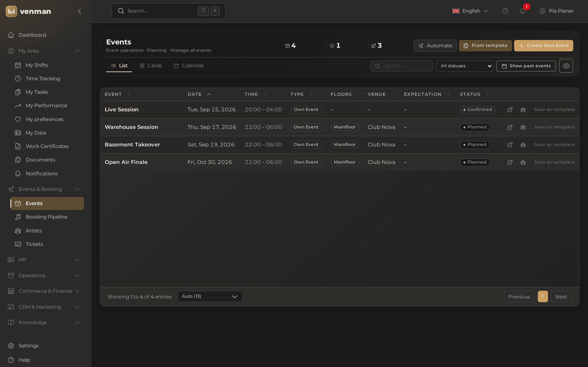Open Live Session event edit icon
The height and width of the screenshot is (367, 588).
[510, 110]
